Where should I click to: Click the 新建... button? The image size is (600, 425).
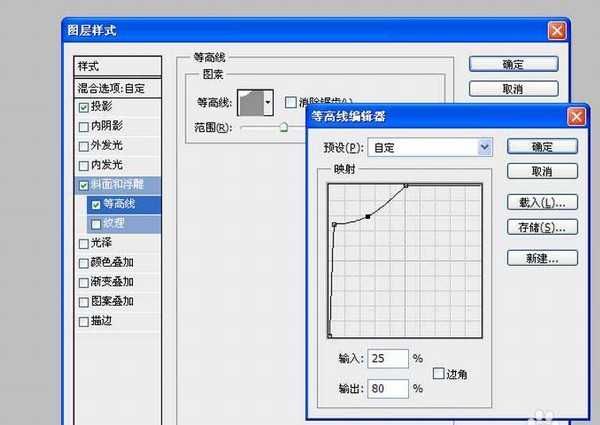542,258
